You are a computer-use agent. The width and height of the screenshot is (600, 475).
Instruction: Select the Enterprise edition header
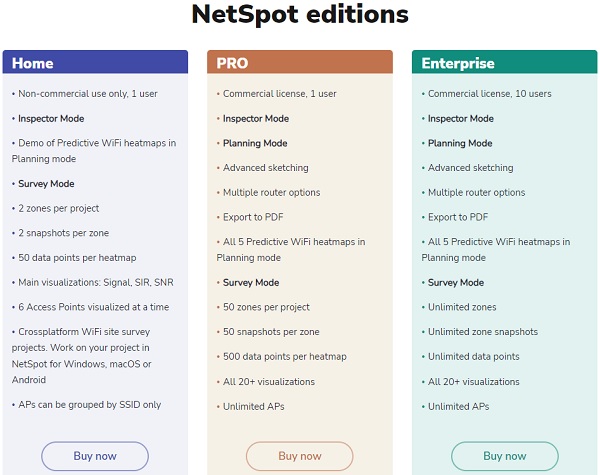(504, 62)
